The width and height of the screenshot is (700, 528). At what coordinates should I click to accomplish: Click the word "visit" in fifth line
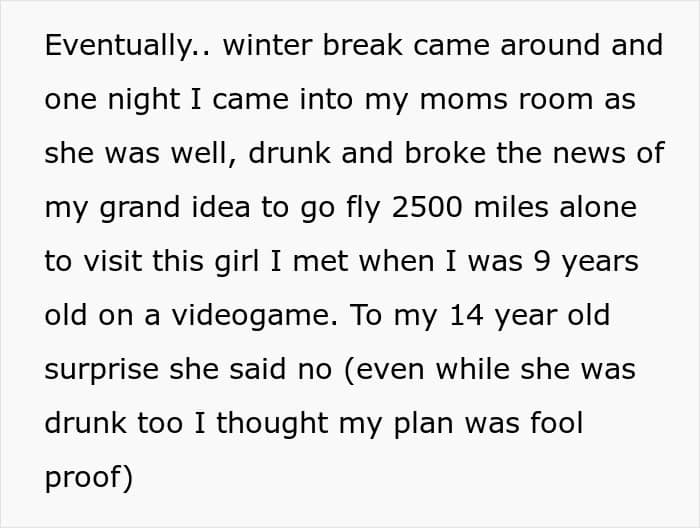pyautogui.click(x=112, y=261)
